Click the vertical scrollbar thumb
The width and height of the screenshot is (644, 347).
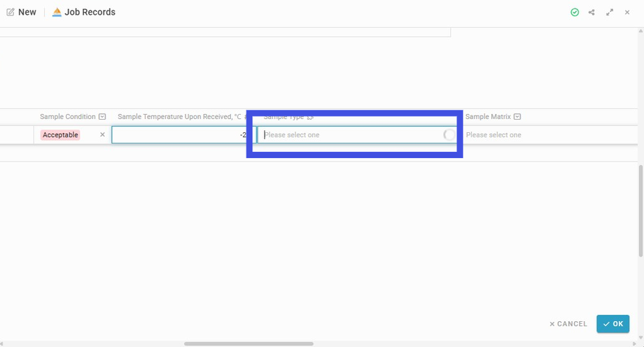point(640,211)
